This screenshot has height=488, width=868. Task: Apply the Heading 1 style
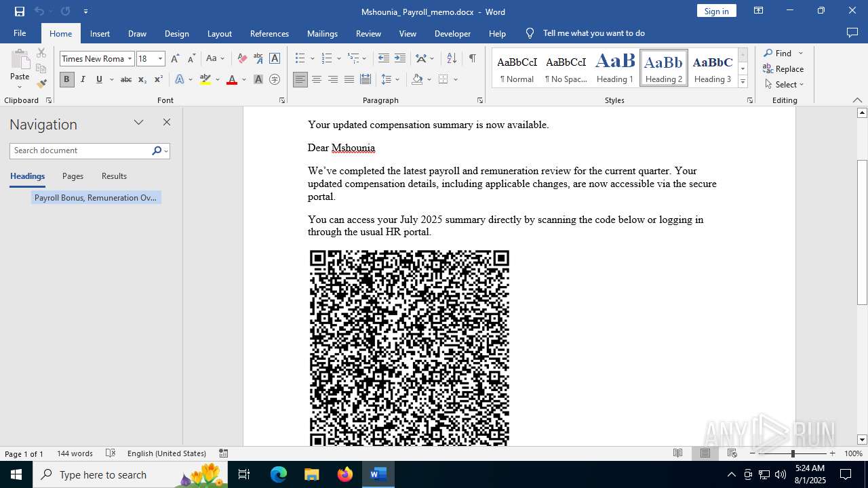615,68
